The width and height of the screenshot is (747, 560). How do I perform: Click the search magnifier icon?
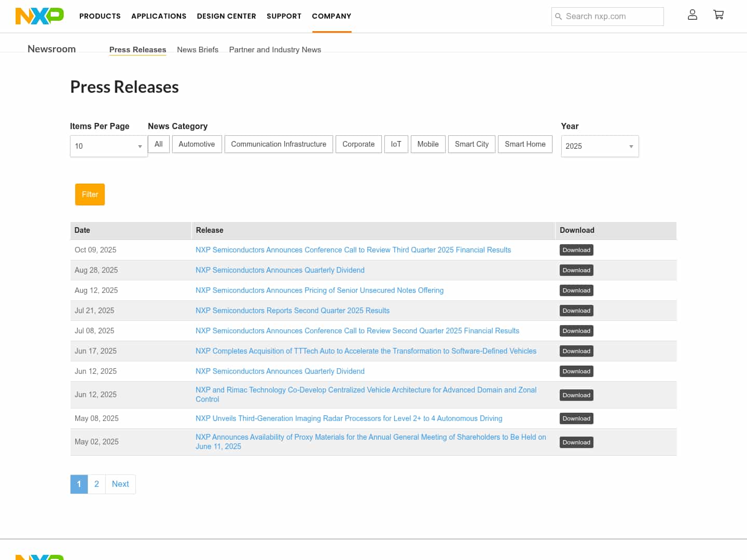559,17
